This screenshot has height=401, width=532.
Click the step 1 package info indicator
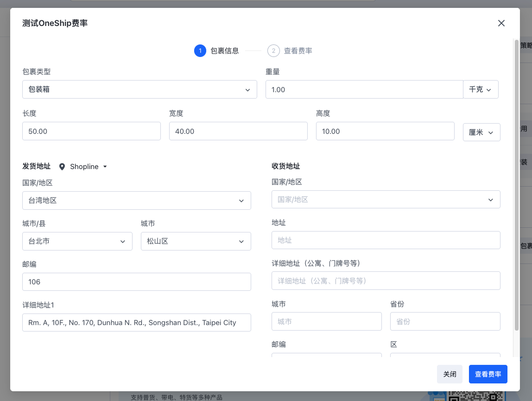pos(200,51)
